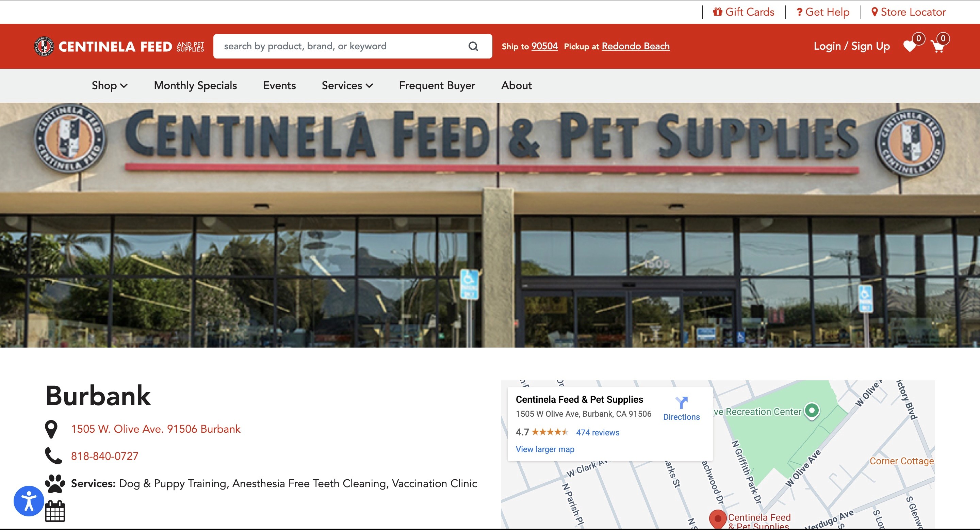980x530 pixels.
Task: Open Monthly Specials menu item
Action: pos(195,85)
